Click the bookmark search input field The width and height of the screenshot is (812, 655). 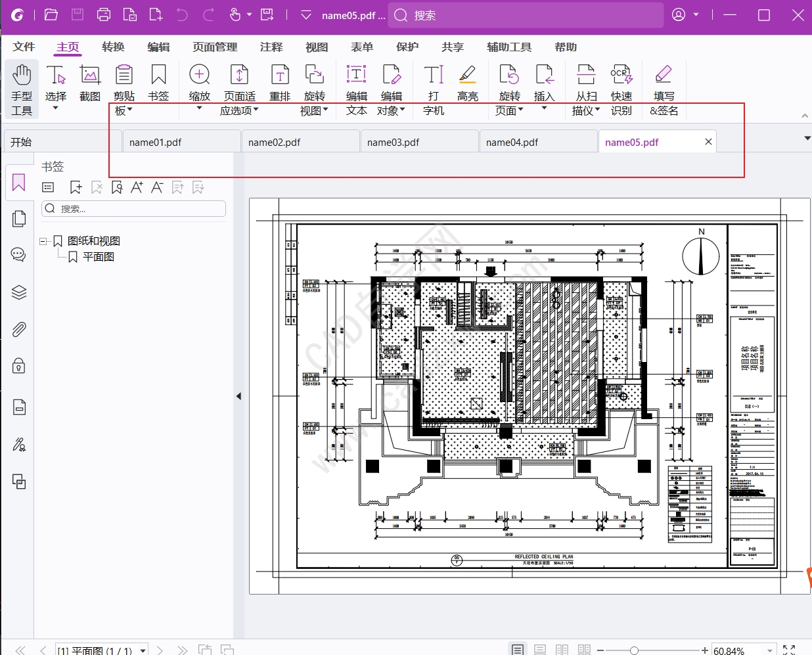point(133,209)
